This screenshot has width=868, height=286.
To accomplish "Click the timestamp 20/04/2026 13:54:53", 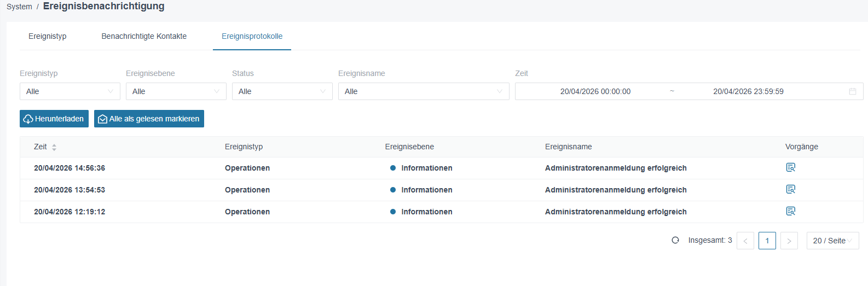I will tap(70, 190).
